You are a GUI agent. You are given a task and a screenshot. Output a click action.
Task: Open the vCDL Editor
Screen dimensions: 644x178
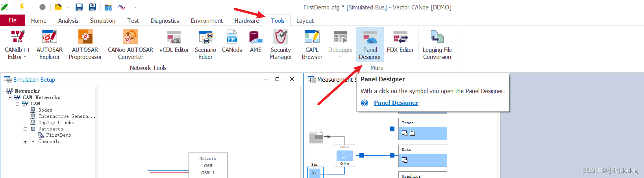coord(174,42)
